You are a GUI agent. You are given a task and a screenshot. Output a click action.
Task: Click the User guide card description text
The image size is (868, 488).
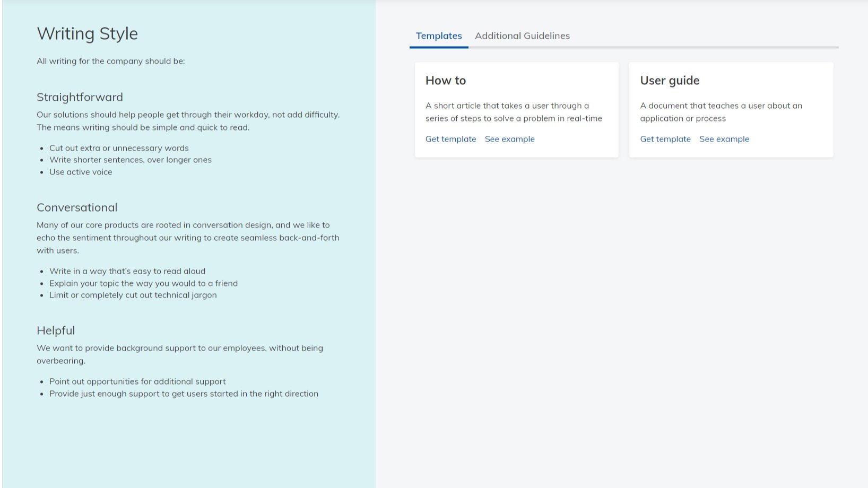point(721,112)
